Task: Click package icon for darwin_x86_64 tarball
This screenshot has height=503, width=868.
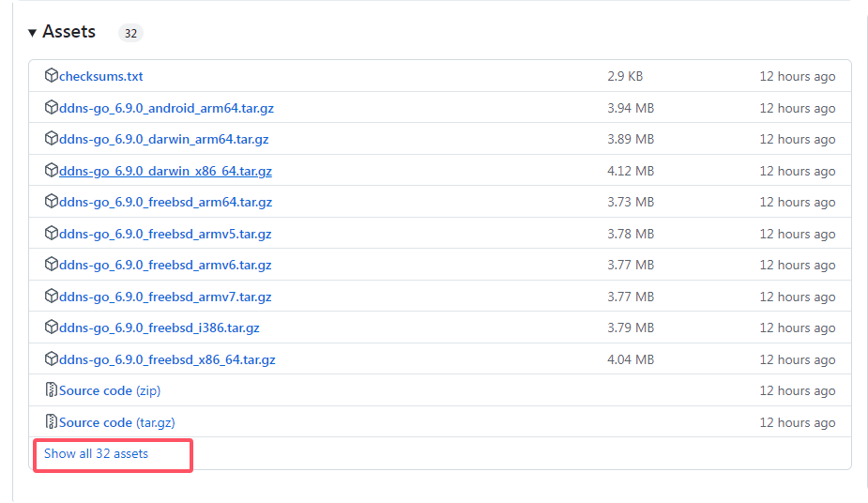Action: tap(51, 170)
